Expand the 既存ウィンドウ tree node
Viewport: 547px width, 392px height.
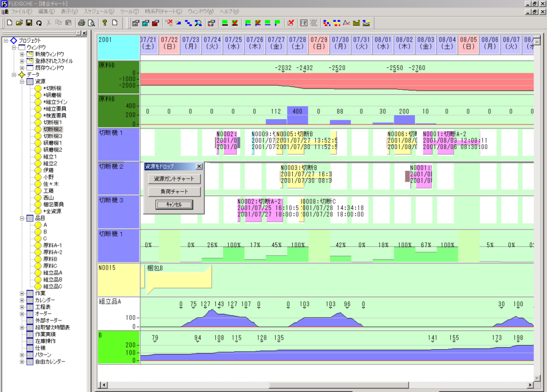click(x=22, y=68)
